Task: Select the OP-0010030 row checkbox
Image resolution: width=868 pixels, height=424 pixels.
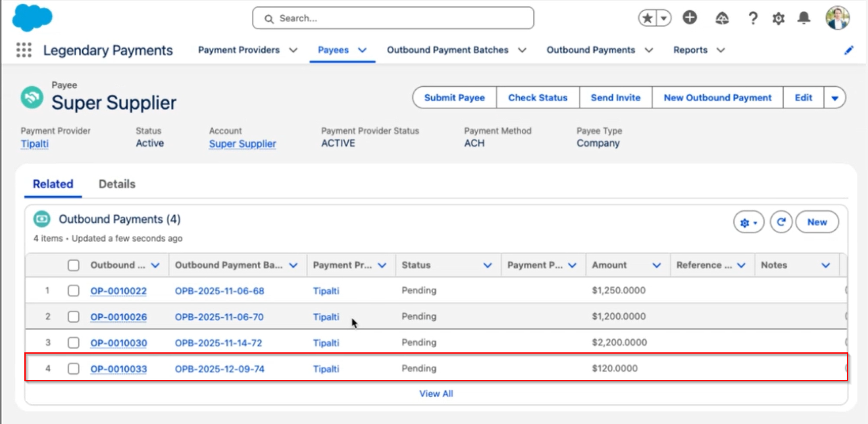Action: coord(74,342)
